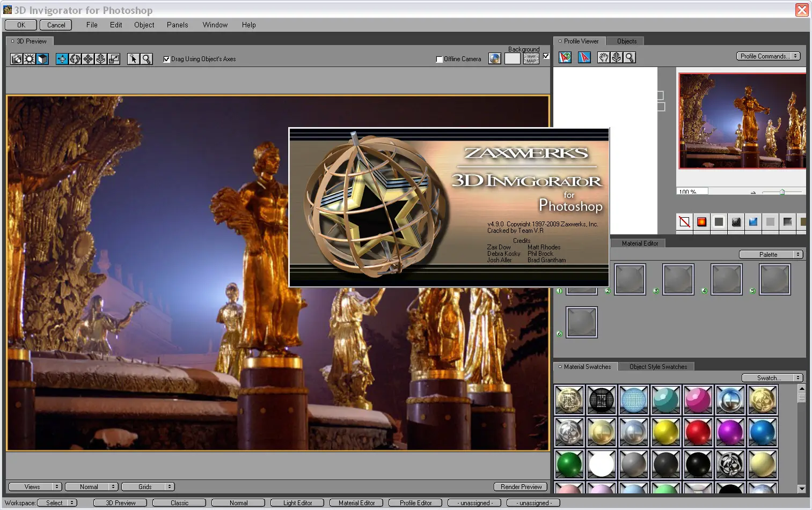Select the hand pan tool in Profile Viewer
The height and width of the screenshot is (510, 812).
tap(604, 57)
